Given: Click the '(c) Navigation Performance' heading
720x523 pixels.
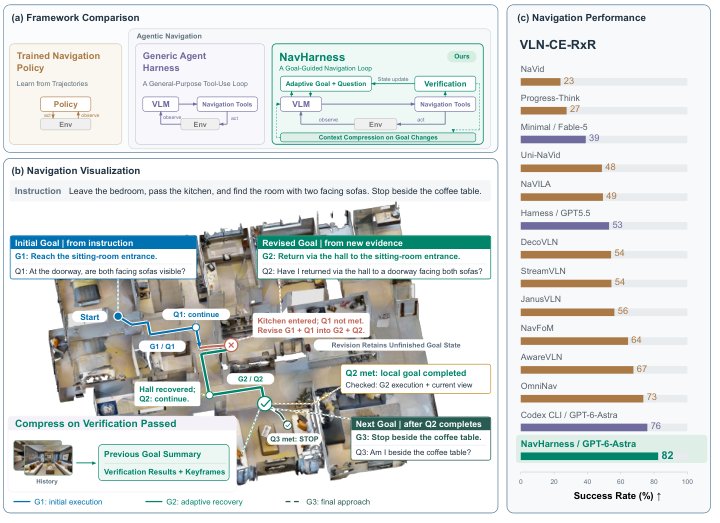Looking at the screenshot, I should [x=581, y=17].
